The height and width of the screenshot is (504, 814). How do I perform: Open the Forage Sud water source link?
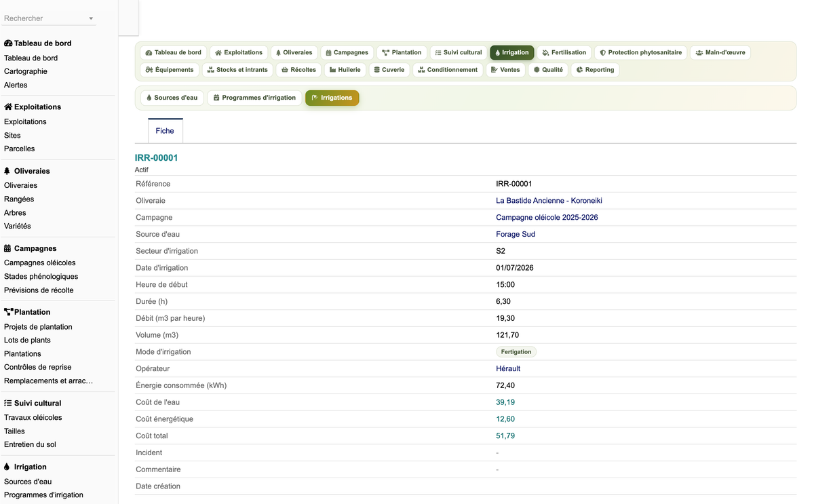point(516,235)
